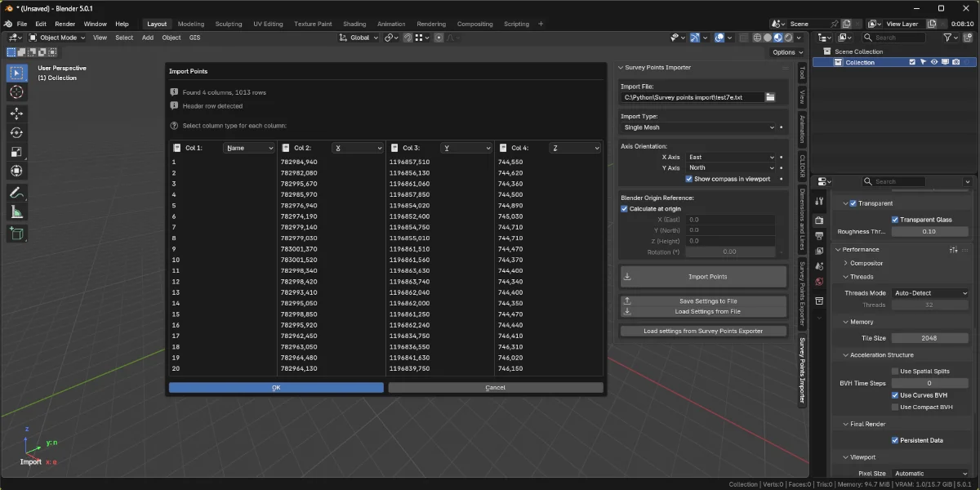Toggle Use Curves BVH option
This screenshot has height=490, width=980.
(895, 394)
